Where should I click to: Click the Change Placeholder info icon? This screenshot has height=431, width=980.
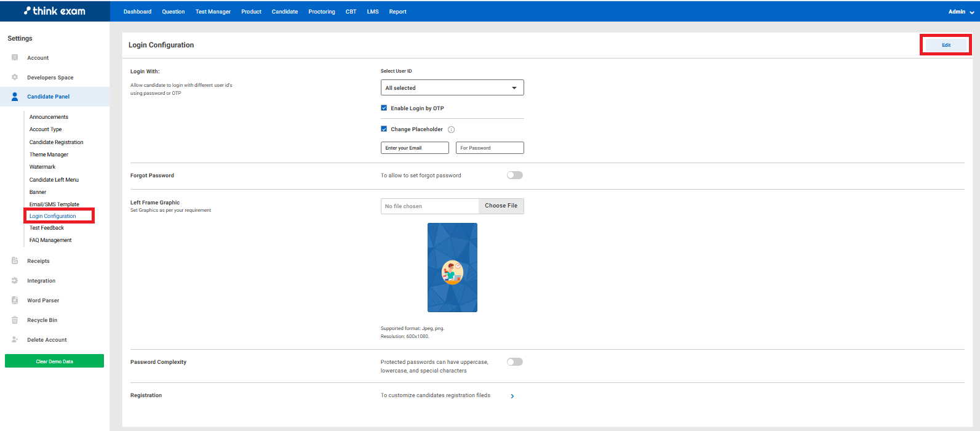click(451, 130)
